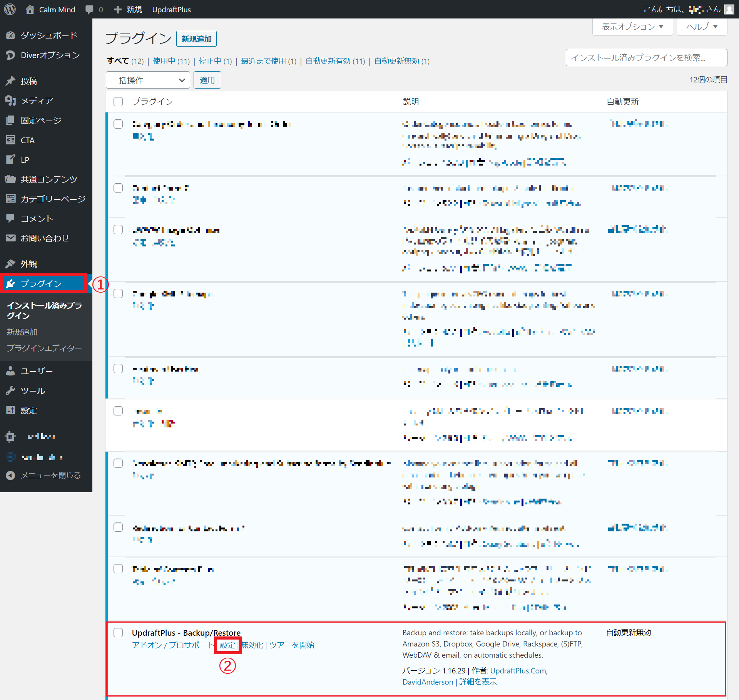Click the LP edit icon
Image resolution: width=739 pixels, height=700 pixels.
[10, 159]
